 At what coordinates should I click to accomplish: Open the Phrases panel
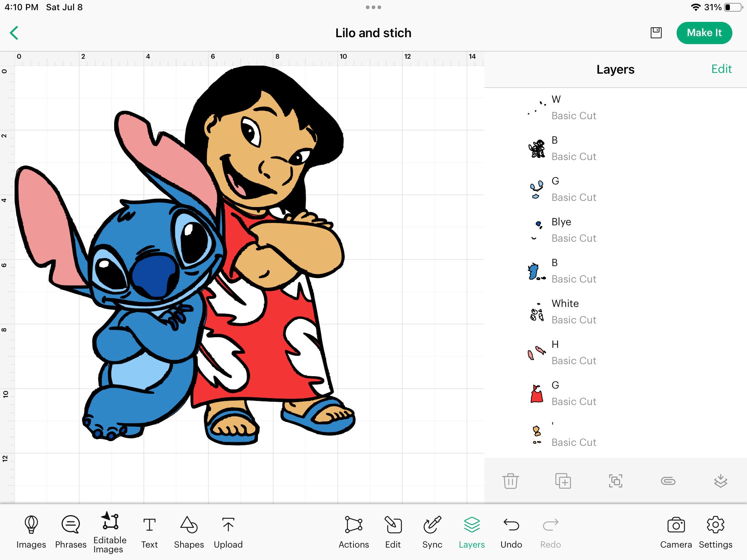[x=70, y=532]
